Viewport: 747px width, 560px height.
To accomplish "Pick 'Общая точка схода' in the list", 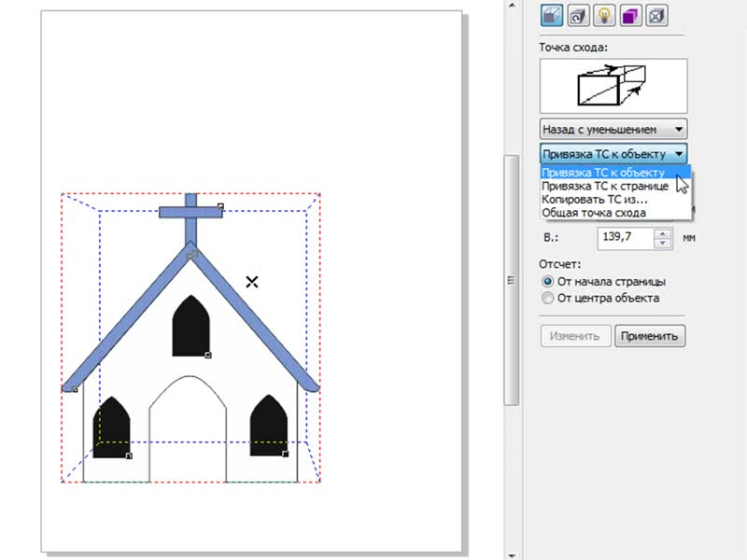I will (x=594, y=213).
